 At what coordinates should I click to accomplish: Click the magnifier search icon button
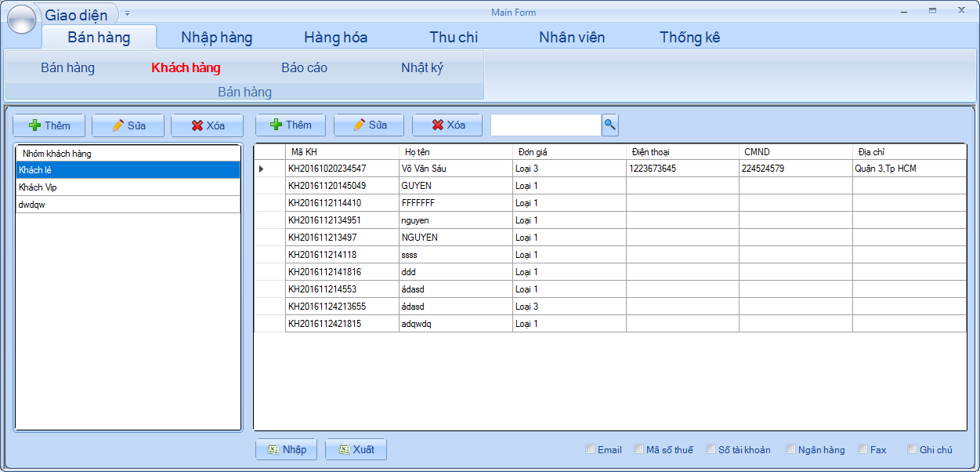pyautogui.click(x=610, y=125)
